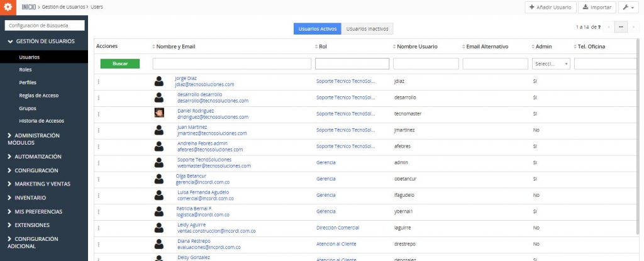Go to previous page arrow
Screen dimensions: 644x261
pos(608,28)
